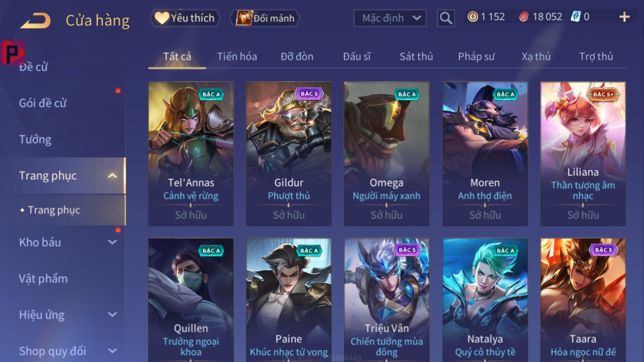Click the red P recorder logo

pos(13,52)
